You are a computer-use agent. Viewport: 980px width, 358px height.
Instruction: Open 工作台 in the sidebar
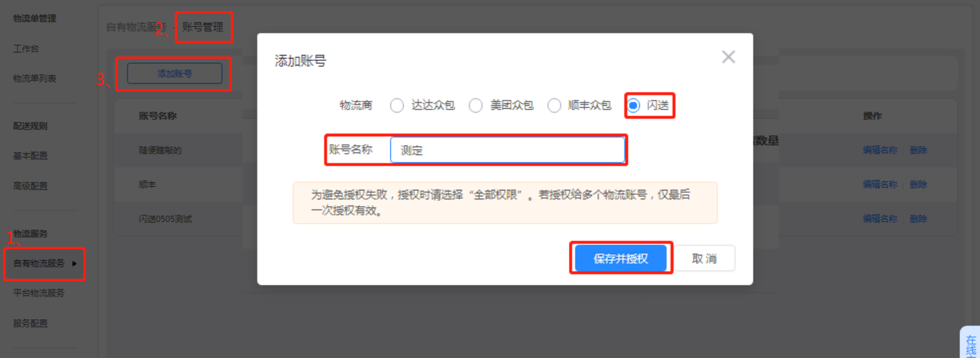tap(26, 49)
